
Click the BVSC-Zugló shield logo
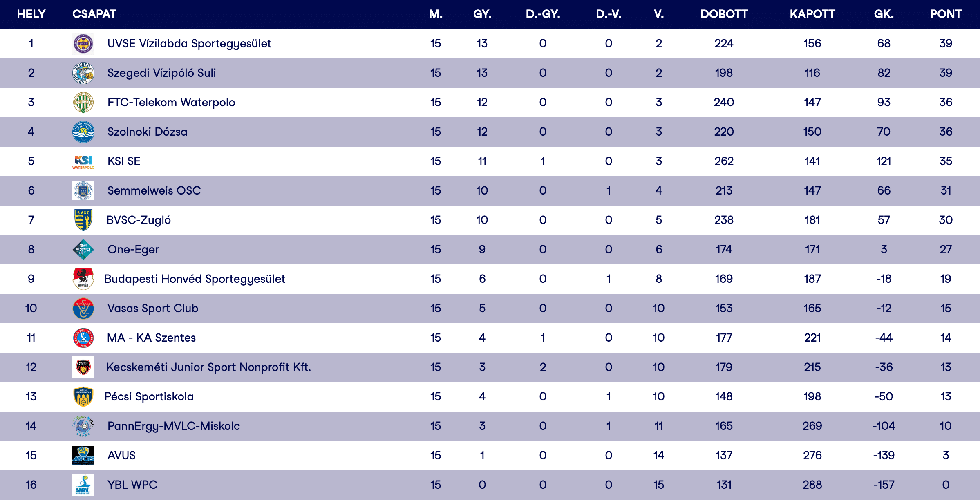(83, 220)
